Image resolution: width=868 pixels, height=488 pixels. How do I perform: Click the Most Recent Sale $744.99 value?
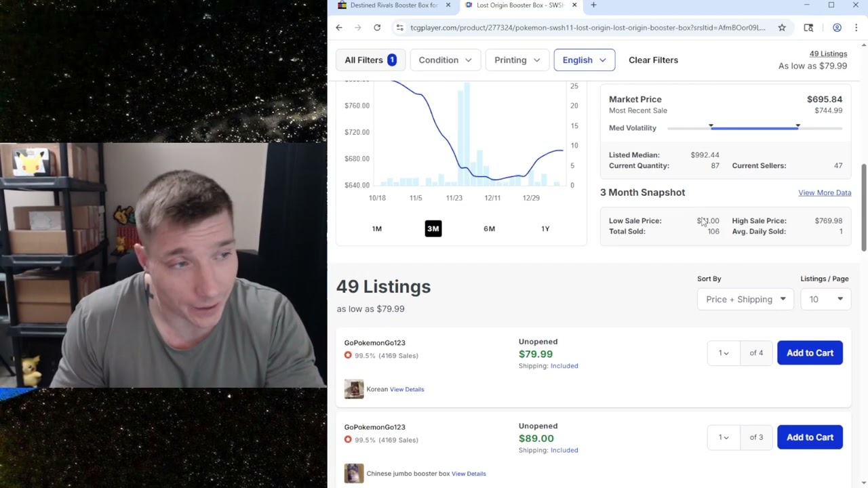pos(828,110)
